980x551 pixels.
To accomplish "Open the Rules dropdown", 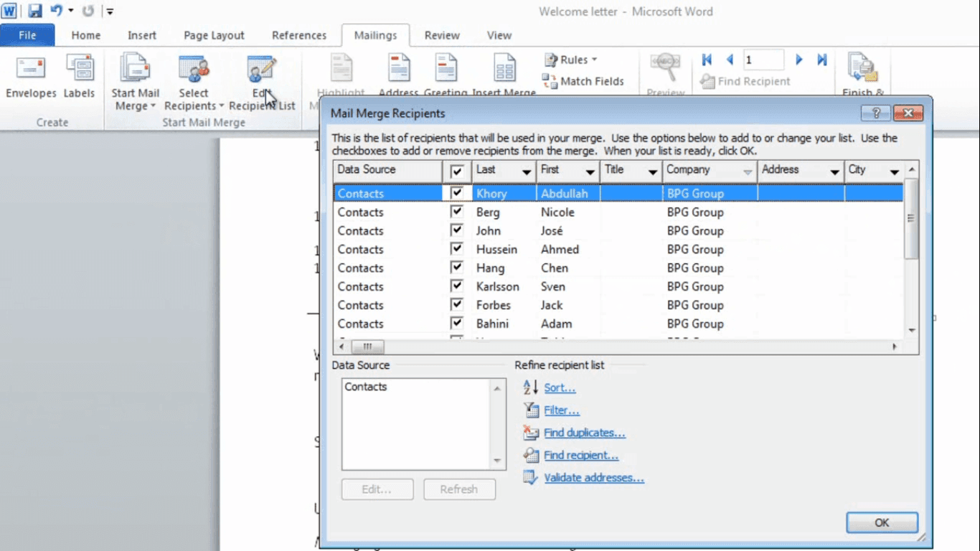I will 571,60.
